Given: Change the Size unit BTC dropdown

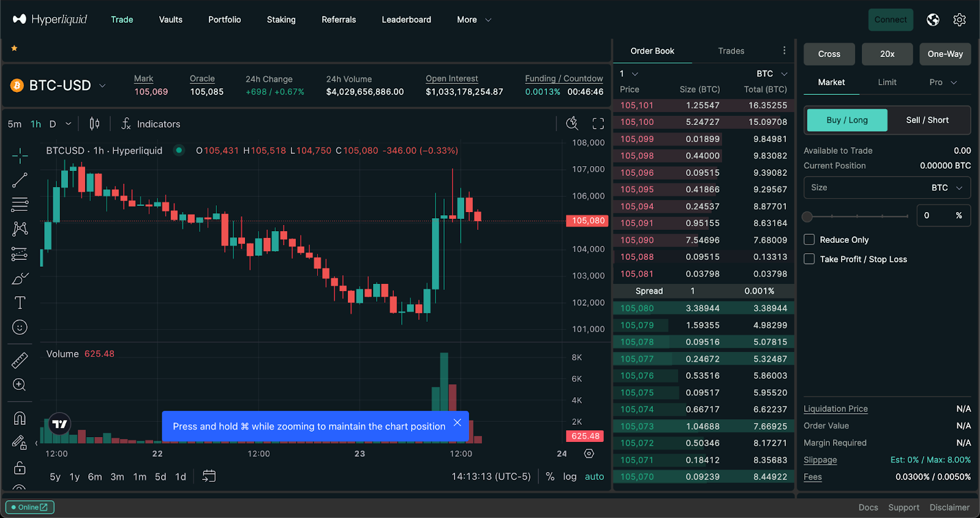Looking at the screenshot, I should coord(947,188).
